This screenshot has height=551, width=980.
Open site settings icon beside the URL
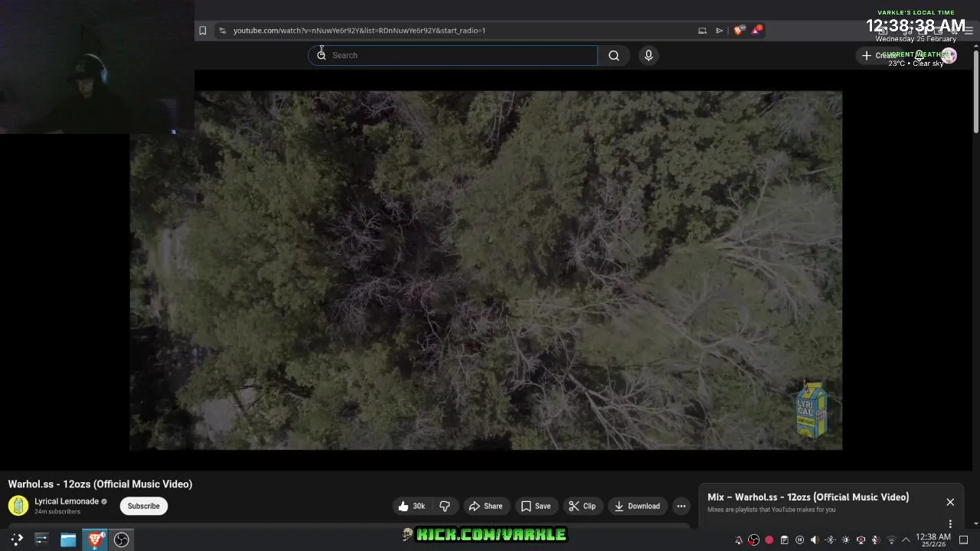tap(222, 31)
